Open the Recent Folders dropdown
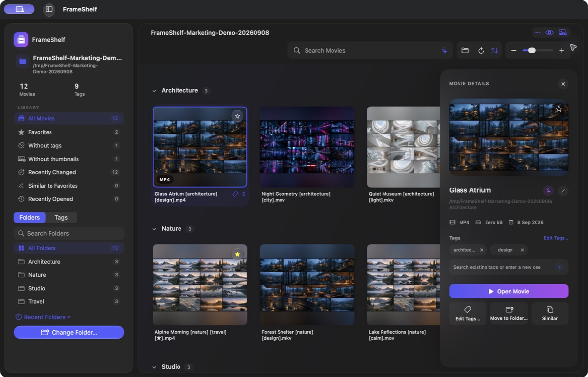Screen dimensions: 588x377 43,317
